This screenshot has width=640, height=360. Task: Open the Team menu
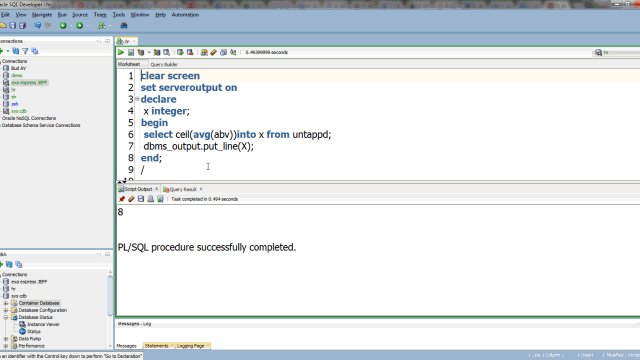pos(100,15)
